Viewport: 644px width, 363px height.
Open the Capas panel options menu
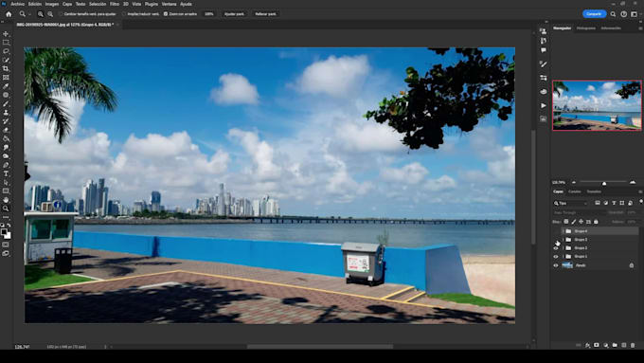tap(640, 192)
